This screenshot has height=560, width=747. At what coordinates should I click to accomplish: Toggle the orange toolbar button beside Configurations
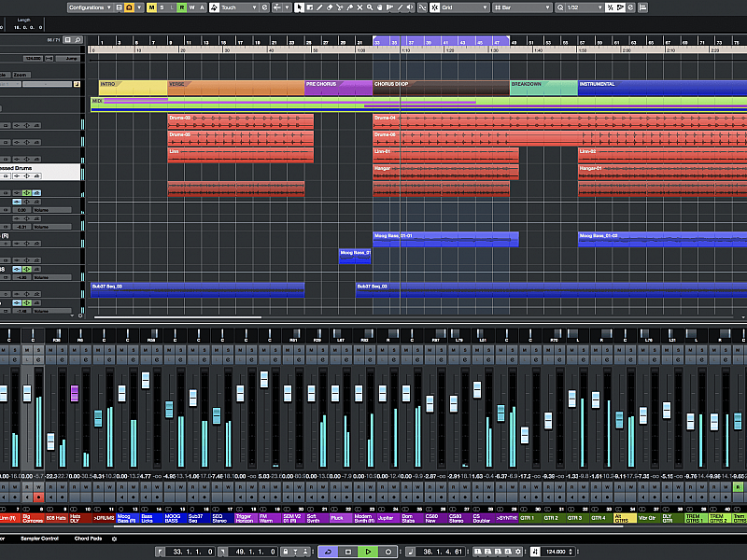coord(129,7)
